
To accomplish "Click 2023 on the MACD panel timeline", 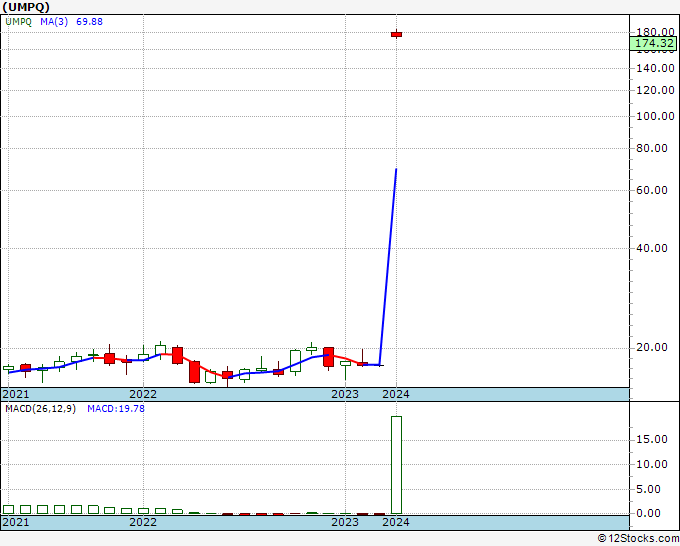I will (345, 522).
